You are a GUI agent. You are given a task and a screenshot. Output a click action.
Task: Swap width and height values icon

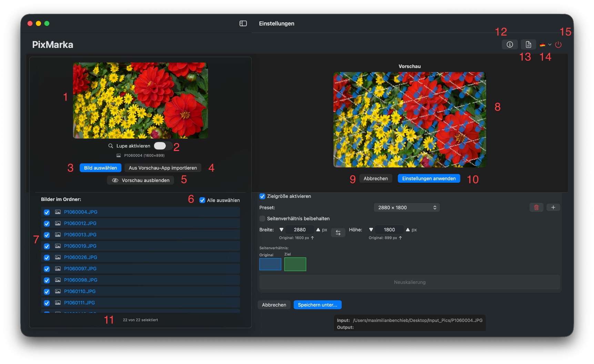click(x=338, y=233)
